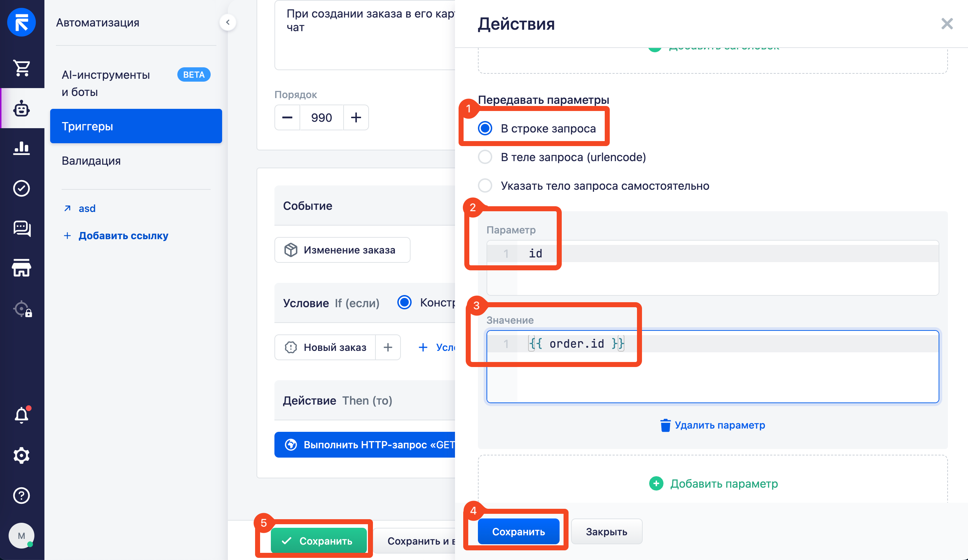Choose 'Указать тело запроса самостоятельно' option
This screenshot has height=560, width=968.
click(x=485, y=185)
